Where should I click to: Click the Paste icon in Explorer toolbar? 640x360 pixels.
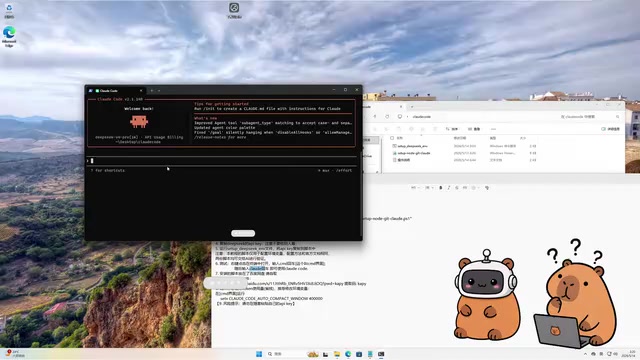[398, 129]
